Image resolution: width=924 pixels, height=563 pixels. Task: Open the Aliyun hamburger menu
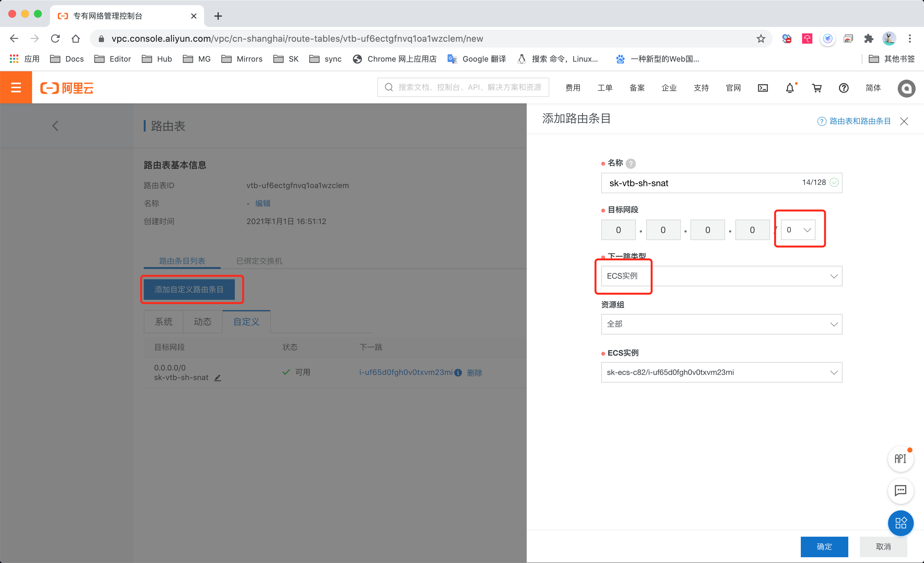[x=16, y=88]
